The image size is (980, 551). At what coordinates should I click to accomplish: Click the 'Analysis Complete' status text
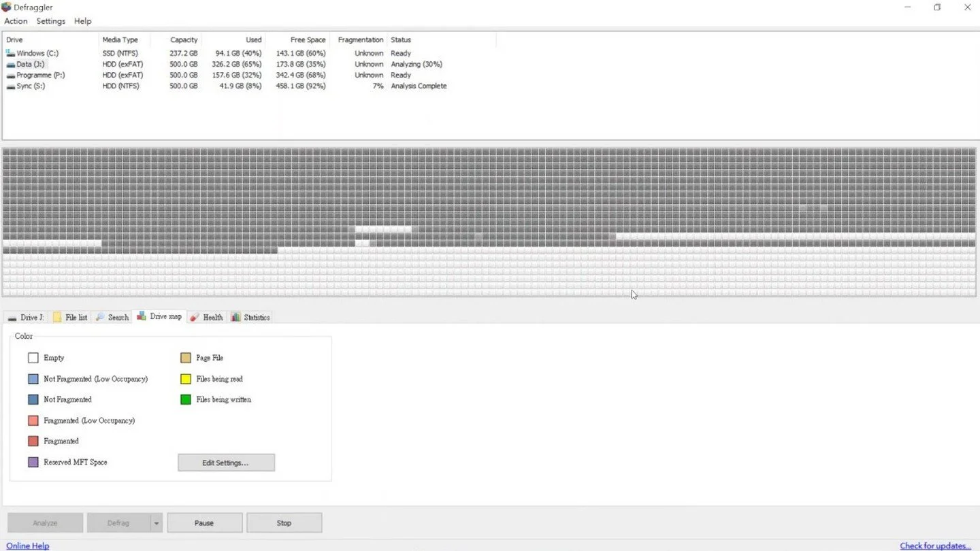[419, 86]
